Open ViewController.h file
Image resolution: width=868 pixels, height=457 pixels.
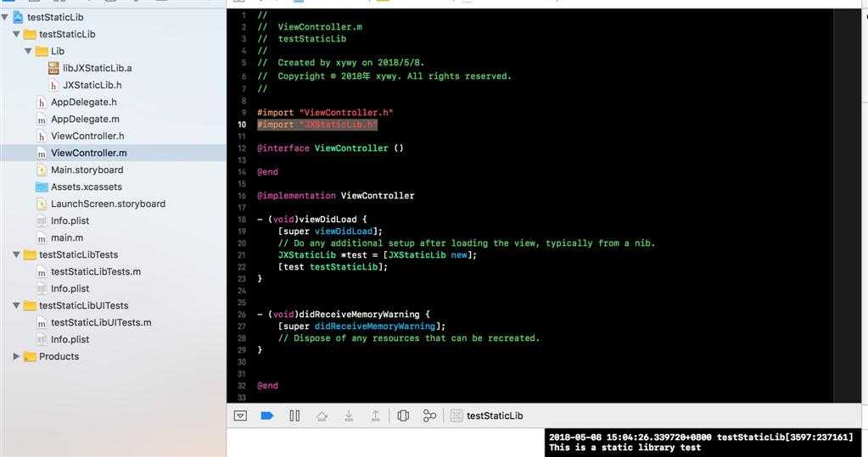pos(87,137)
